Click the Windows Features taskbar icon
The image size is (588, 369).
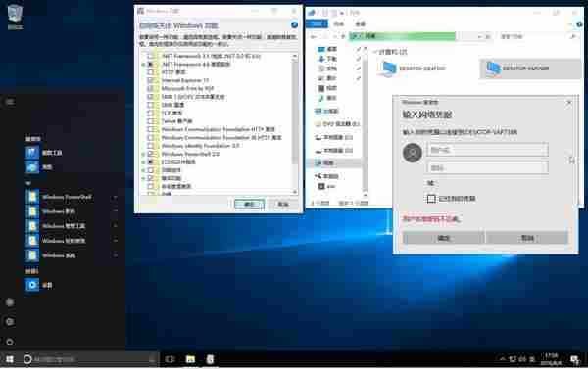(210, 359)
